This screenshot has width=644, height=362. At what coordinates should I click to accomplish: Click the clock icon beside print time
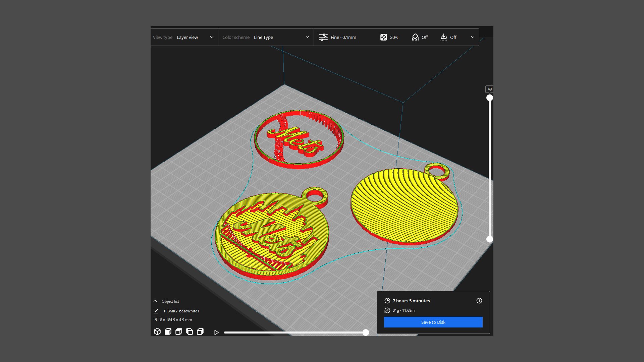(x=387, y=301)
